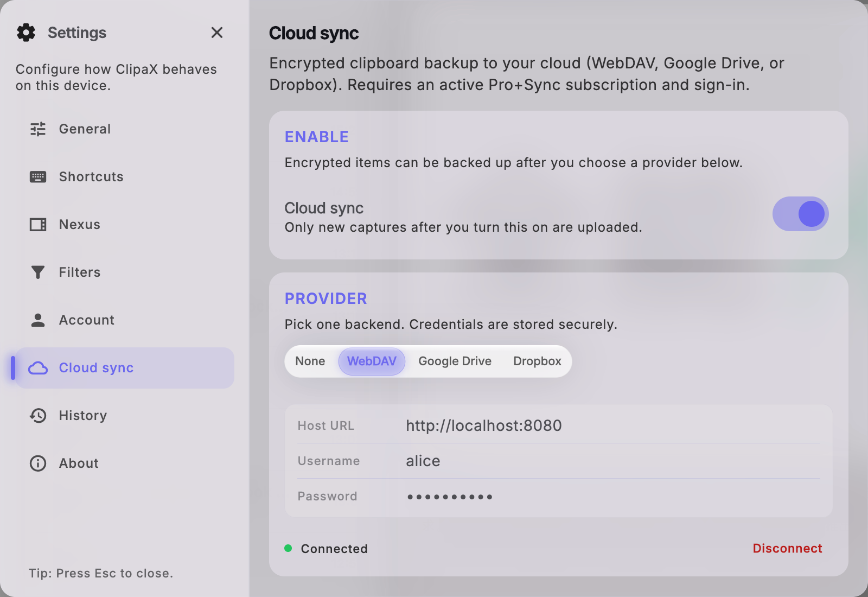Click the green Connected status dot

click(288, 548)
